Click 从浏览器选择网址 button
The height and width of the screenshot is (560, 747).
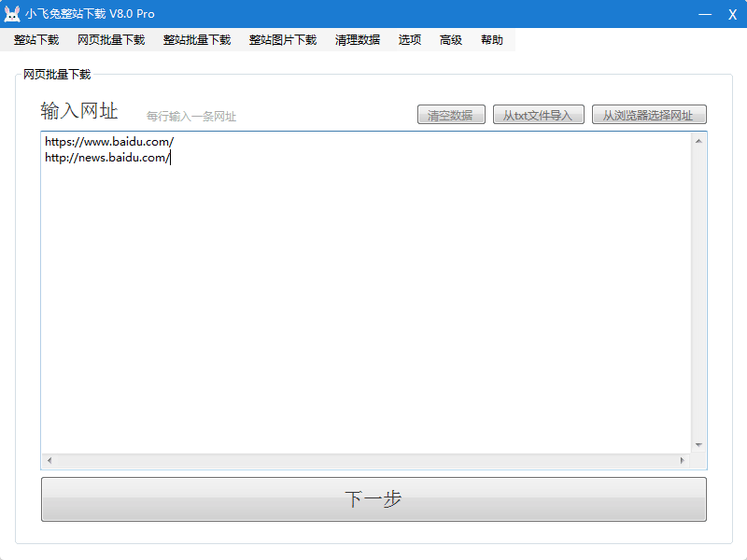(649, 115)
